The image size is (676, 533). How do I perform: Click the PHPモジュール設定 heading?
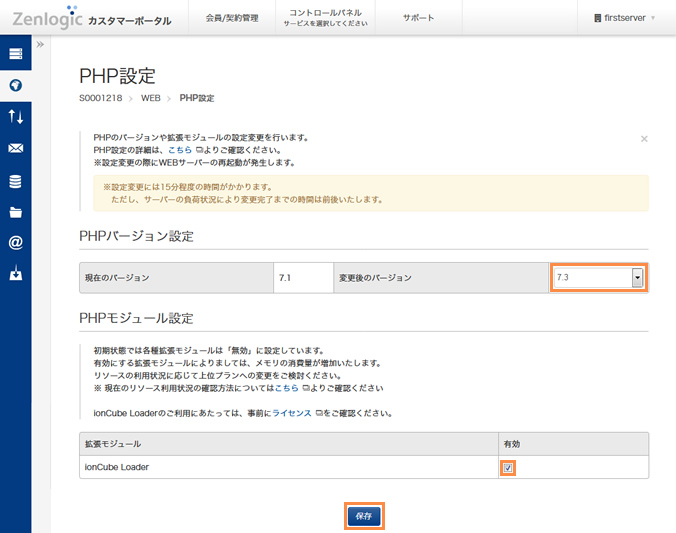(x=136, y=318)
